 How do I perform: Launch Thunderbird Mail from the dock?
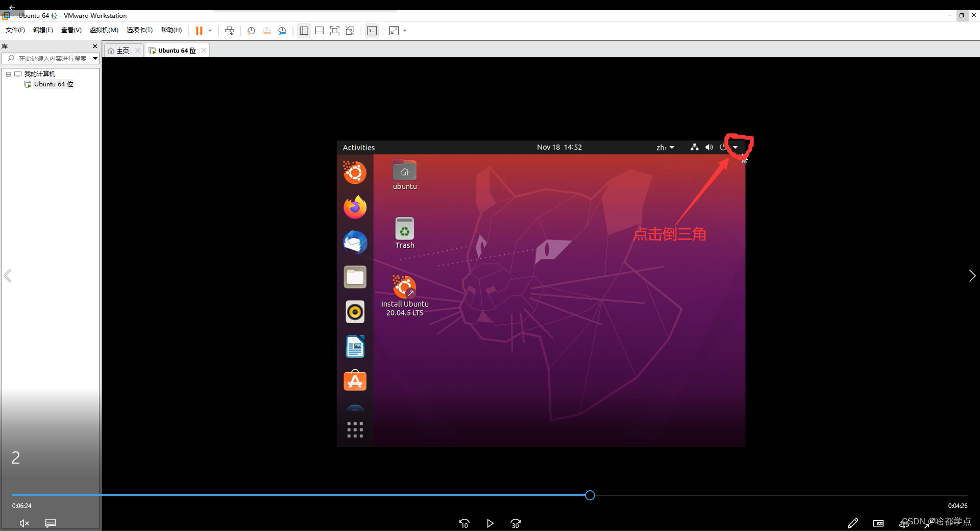click(355, 243)
